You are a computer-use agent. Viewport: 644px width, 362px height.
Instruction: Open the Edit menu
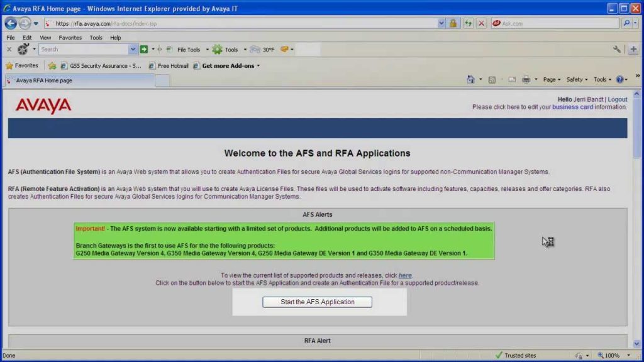27,38
